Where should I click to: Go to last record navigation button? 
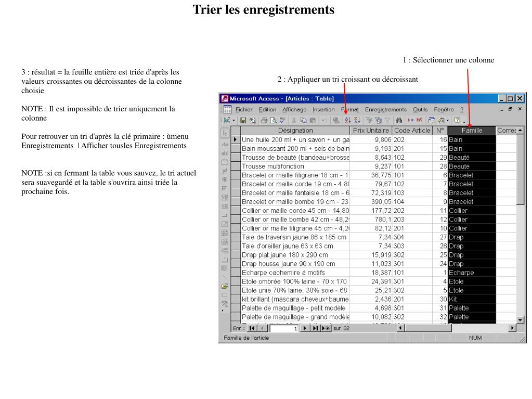tap(316, 328)
